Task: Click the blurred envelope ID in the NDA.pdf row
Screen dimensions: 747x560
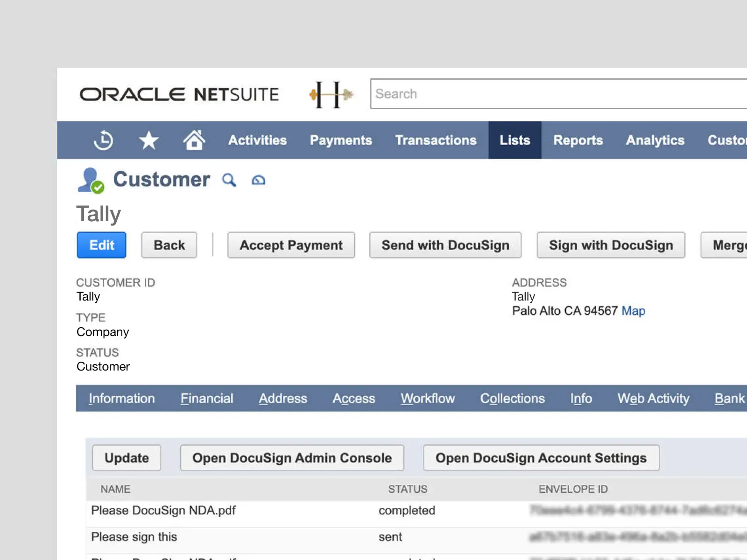Action: pos(638,510)
